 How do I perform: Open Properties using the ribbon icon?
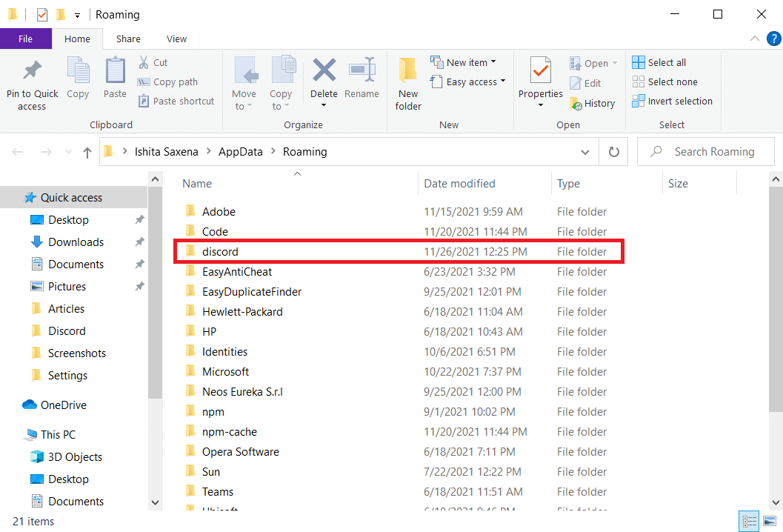540,72
